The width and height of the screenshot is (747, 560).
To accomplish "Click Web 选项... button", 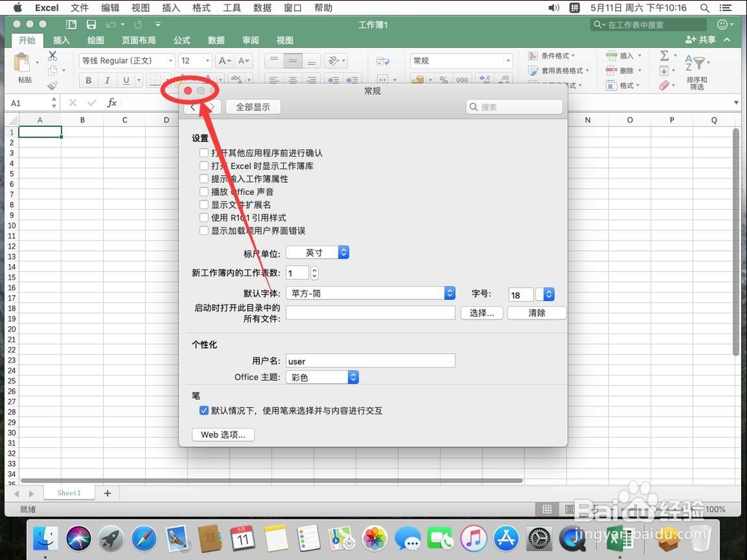I will tap(223, 435).
